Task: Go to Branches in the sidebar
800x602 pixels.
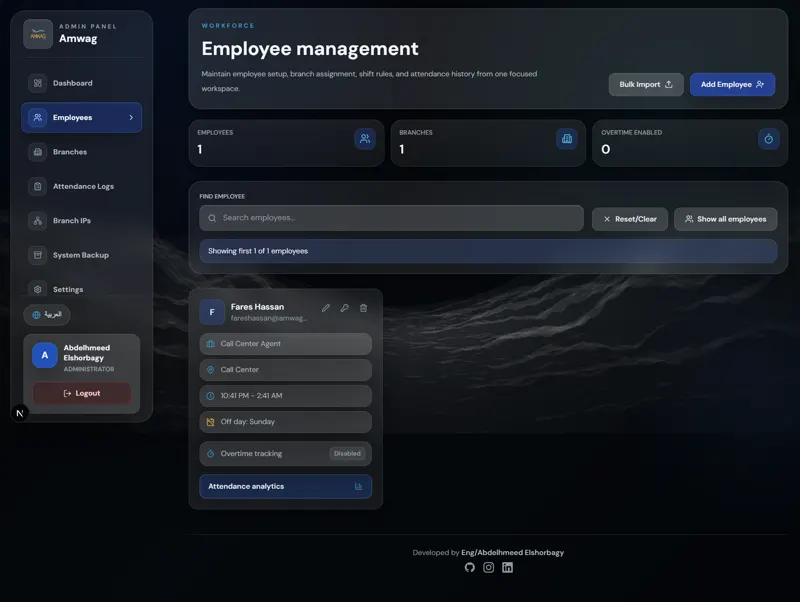Action: click(81, 152)
